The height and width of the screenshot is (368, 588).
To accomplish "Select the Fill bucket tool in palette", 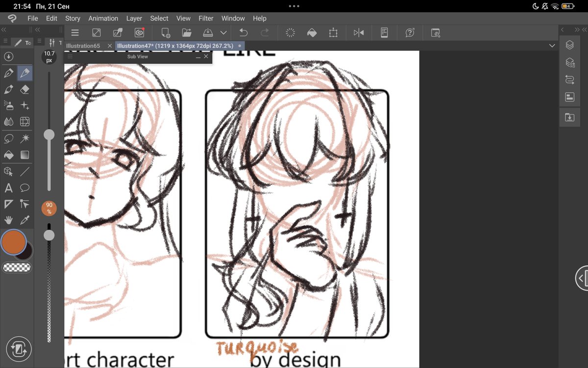I will point(8,155).
